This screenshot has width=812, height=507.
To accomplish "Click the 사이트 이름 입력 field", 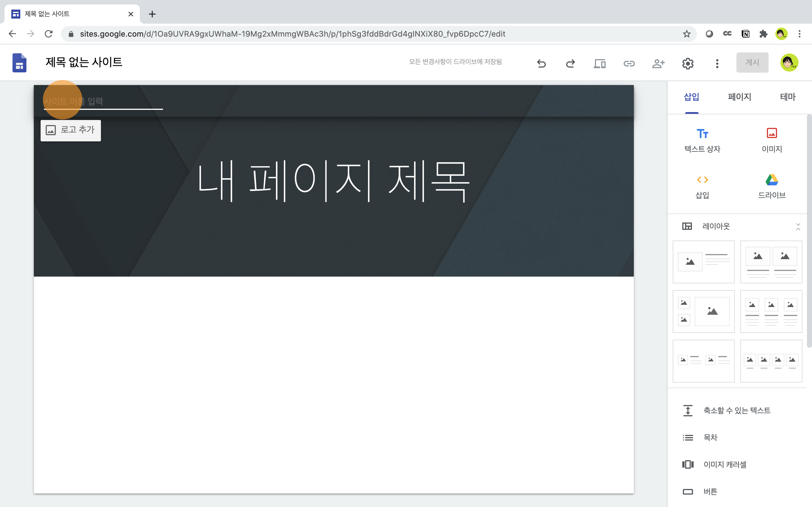I will tap(103, 101).
